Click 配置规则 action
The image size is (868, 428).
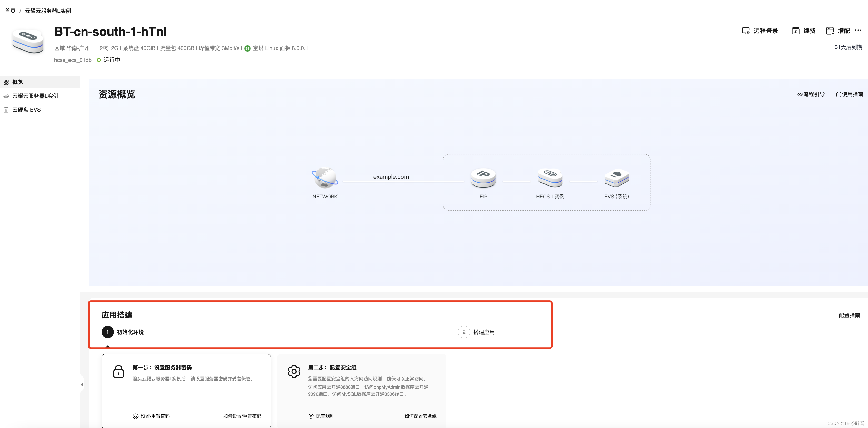321,416
